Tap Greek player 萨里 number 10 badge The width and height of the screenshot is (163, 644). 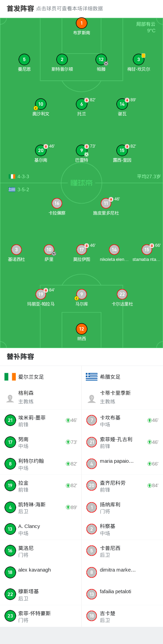[49, 250]
